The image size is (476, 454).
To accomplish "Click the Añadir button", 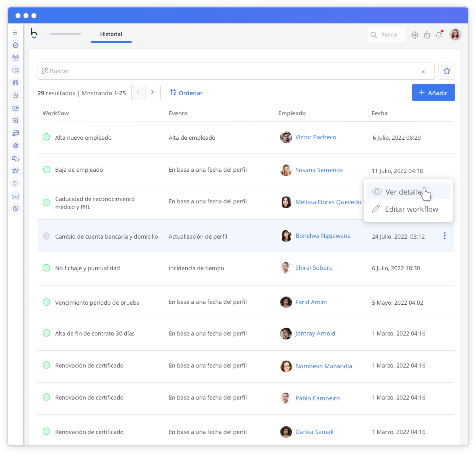I will click(433, 92).
